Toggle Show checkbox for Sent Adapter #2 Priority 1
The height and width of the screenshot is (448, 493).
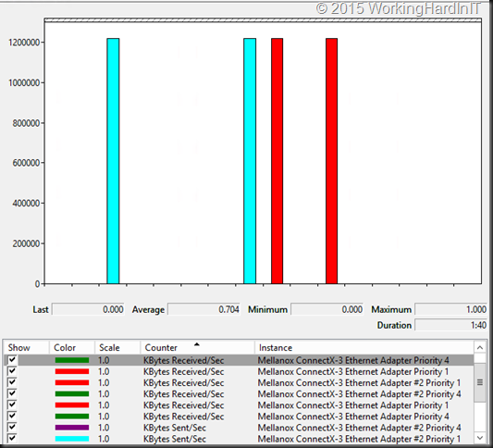(x=12, y=438)
